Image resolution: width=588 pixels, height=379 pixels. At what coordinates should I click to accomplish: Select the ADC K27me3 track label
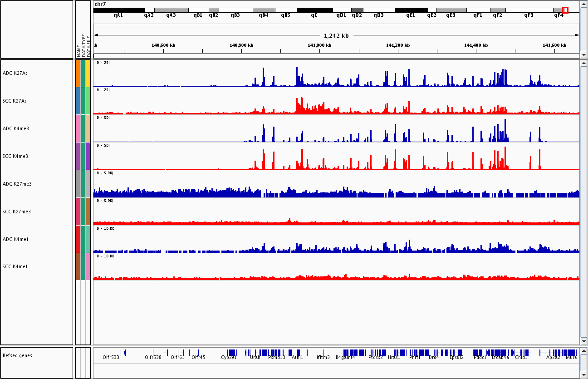pos(17,184)
